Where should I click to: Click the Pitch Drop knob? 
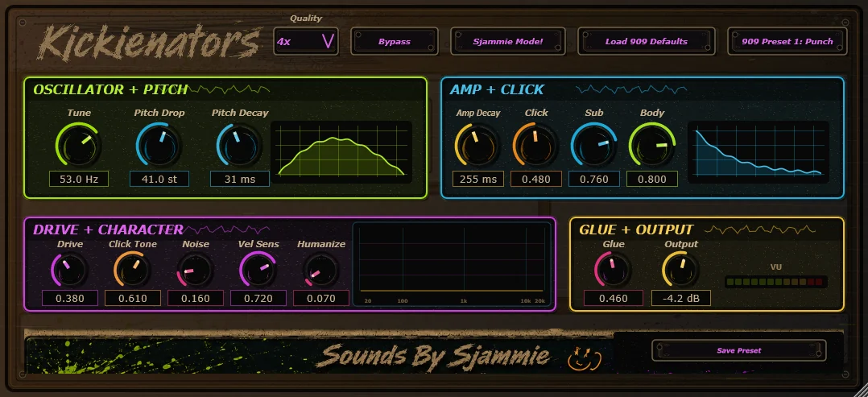click(x=159, y=145)
